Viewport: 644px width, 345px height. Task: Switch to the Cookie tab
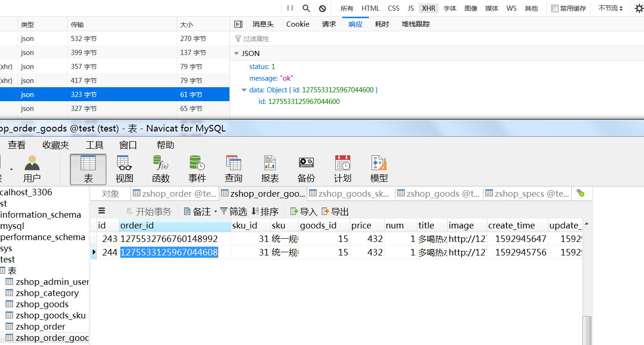click(298, 24)
